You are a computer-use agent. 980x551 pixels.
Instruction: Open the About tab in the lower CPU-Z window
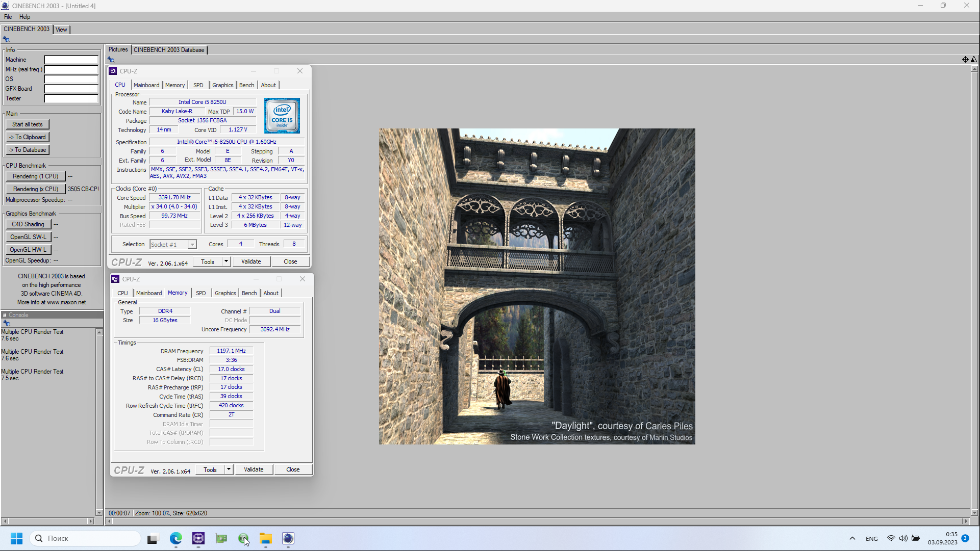click(271, 293)
